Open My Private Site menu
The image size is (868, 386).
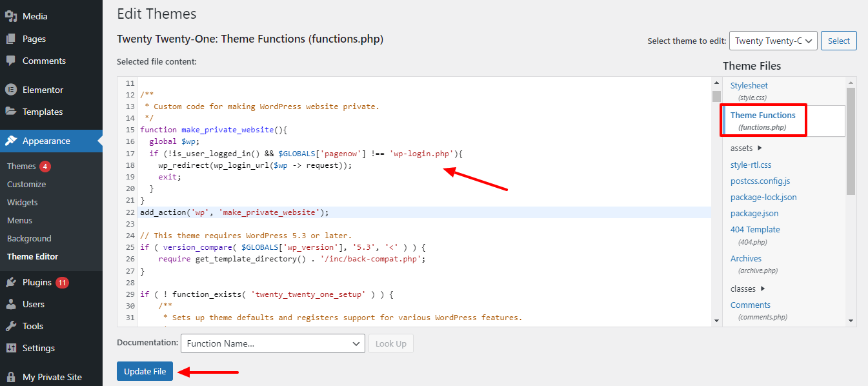tap(51, 377)
